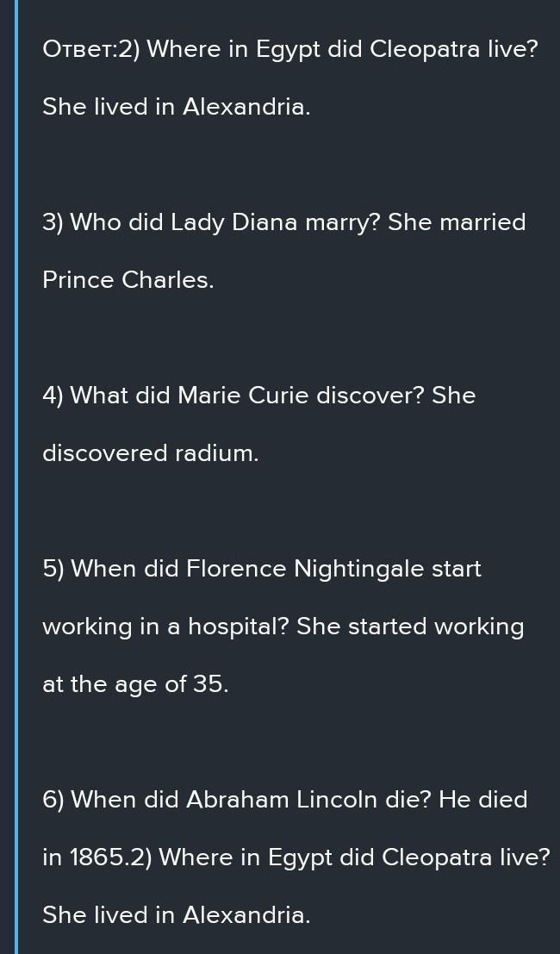Viewport: 560px width, 954px height.
Task: Click the 'When did Florence Nightingale start' line
Action: pos(262,569)
